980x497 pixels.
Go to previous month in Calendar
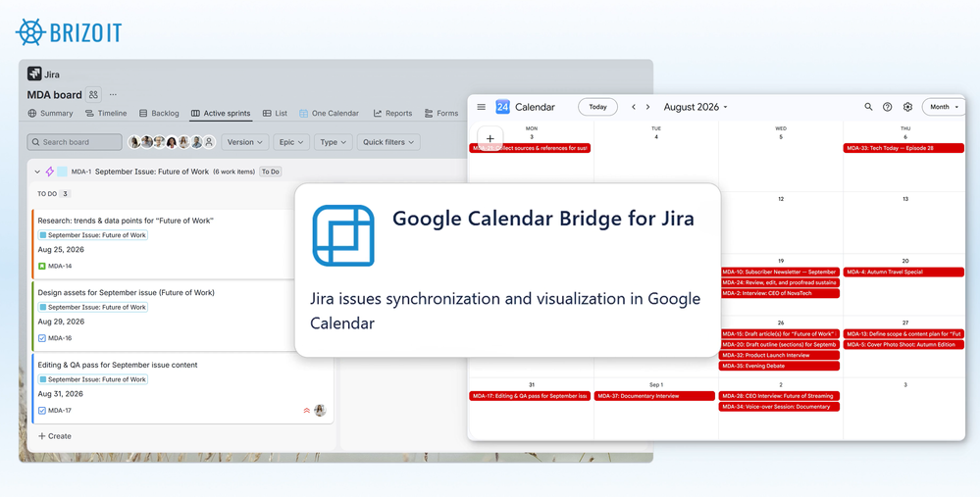[633, 107]
